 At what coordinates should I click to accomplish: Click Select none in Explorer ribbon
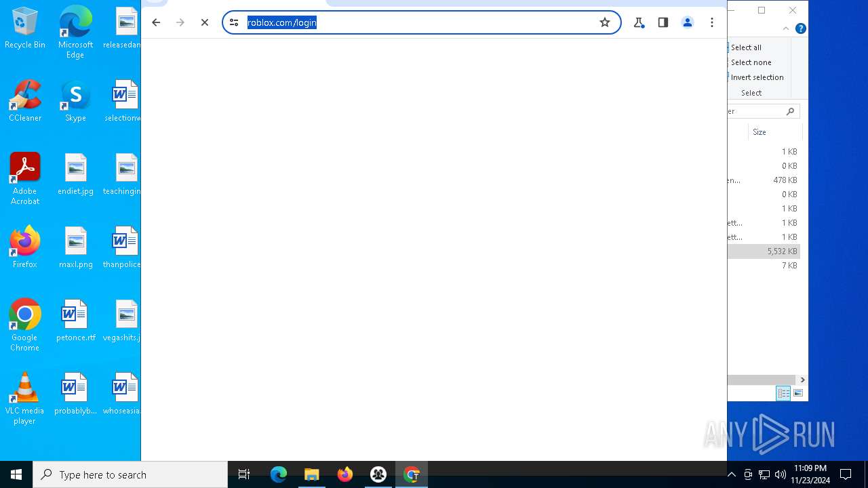pos(751,62)
